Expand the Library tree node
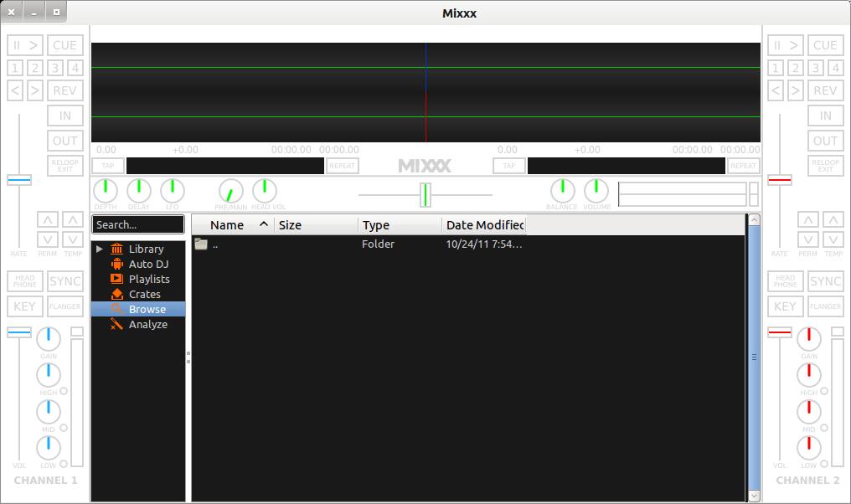The height and width of the screenshot is (504, 851). (100, 249)
